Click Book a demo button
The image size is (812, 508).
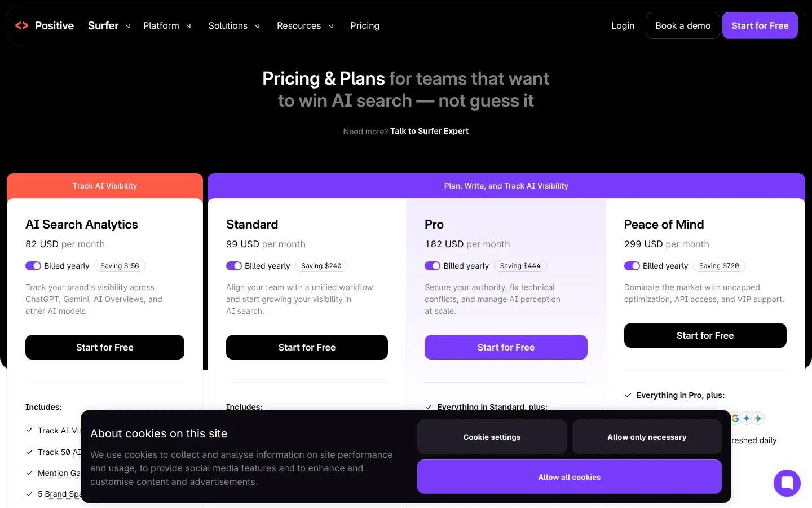pos(683,25)
